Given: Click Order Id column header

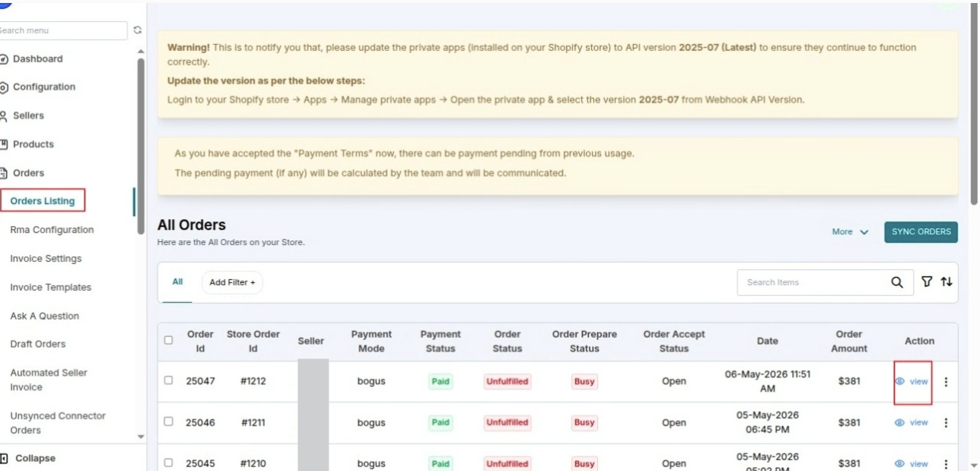Looking at the screenshot, I should [x=200, y=342].
